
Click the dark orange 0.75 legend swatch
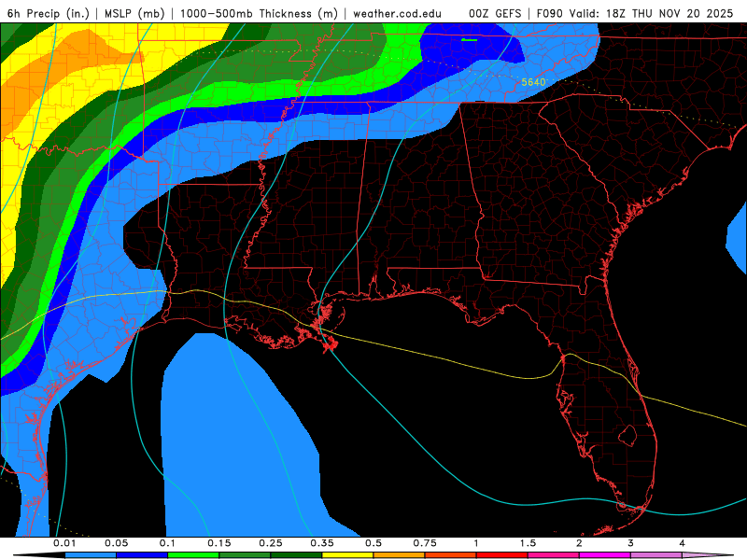(x=451, y=555)
